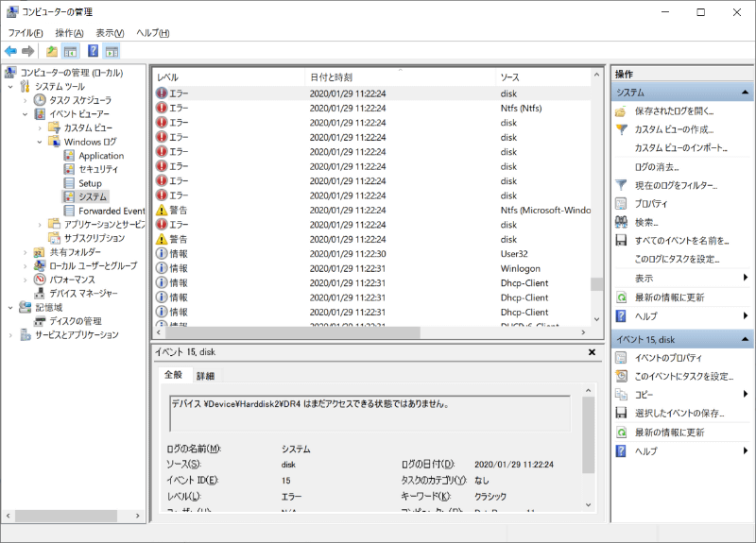Open パフォーマンス node

point(72,280)
